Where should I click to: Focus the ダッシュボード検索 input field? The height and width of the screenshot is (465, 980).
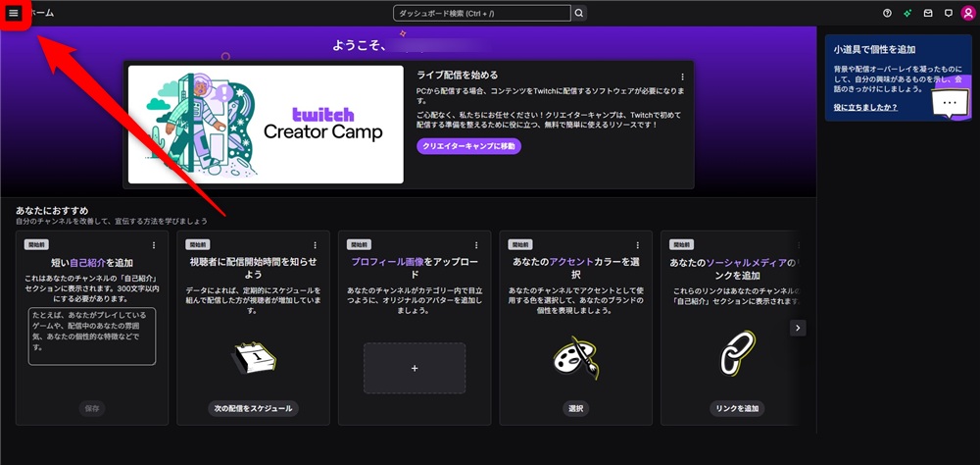click(482, 13)
